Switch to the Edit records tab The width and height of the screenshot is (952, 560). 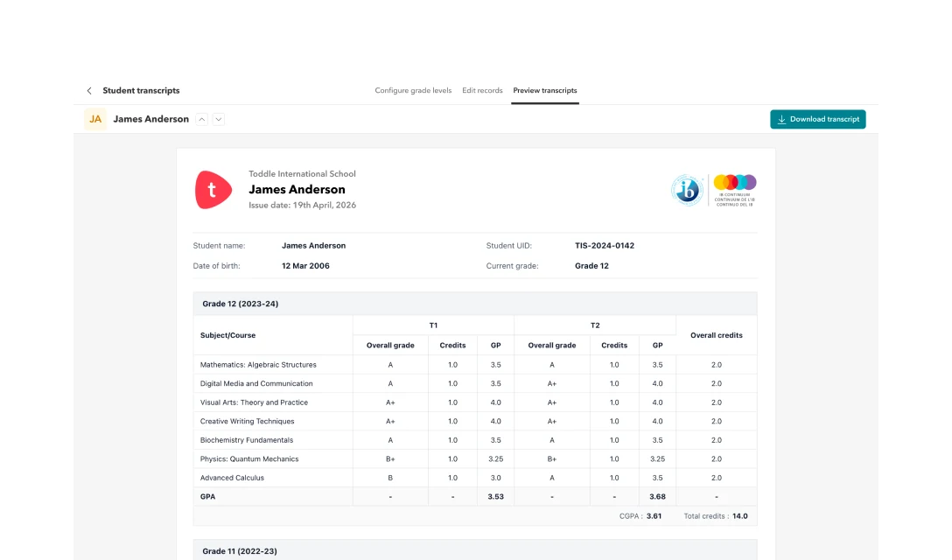point(482,90)
